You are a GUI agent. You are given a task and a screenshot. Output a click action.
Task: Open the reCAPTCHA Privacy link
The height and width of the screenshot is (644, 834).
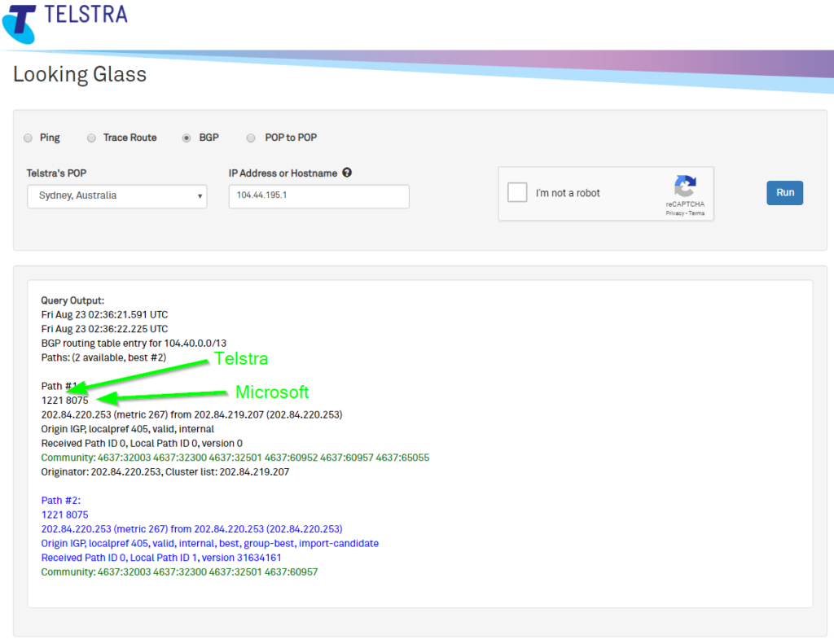tap(674, 213)
